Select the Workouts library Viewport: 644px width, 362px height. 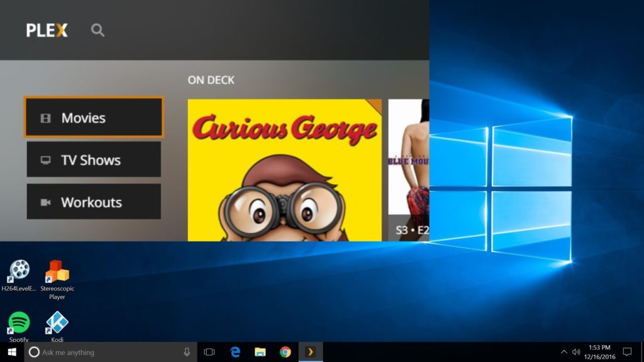click(94, 202)
